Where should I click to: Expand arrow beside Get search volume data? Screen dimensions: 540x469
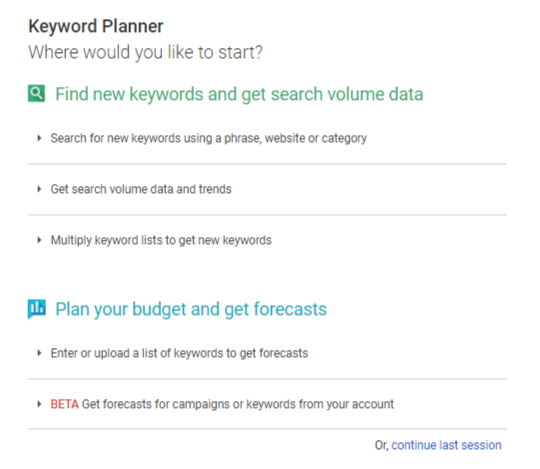pyautogui.click(x=39, y=189)
